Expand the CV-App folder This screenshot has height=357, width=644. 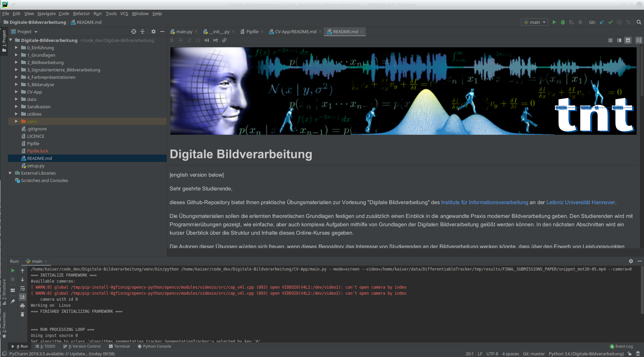coord(16,92)
